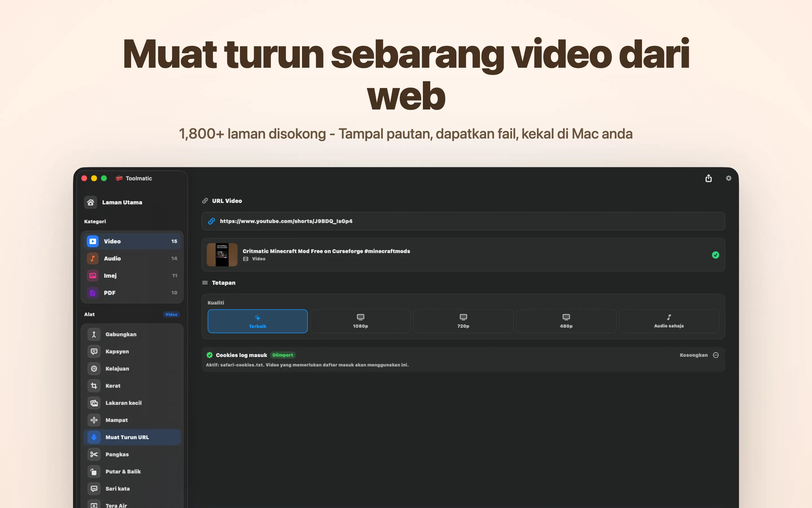The width and height of the screenshot is (812, 508).
Task: Click the Toolmatic toolbox app icon
Action: point(119,178)
